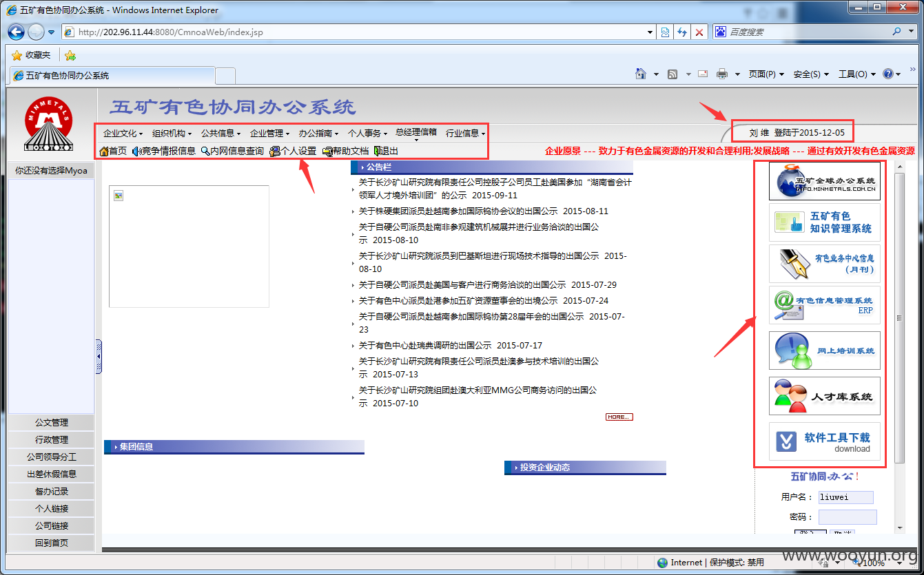Screen dimensions: 924x575
Task: Click the IE Back navigation button
Action: (17, 32)
